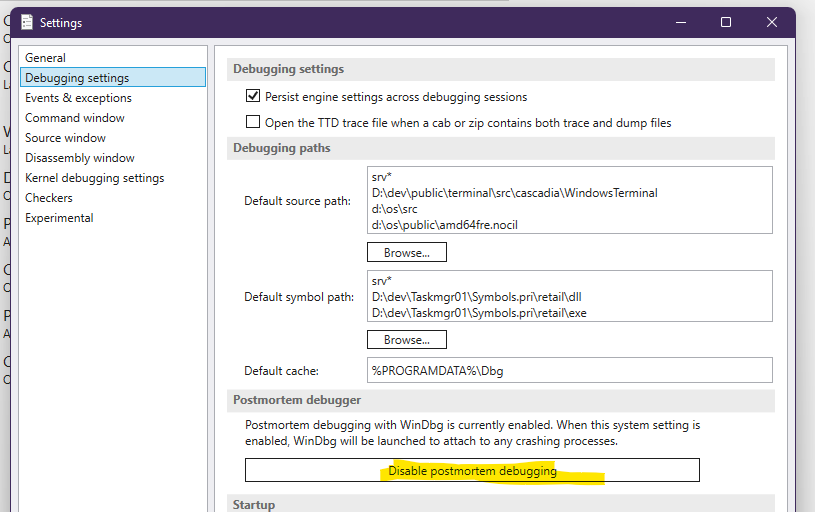Click the d:\os\public\amd64fre.nocil path line

point(444,225)
